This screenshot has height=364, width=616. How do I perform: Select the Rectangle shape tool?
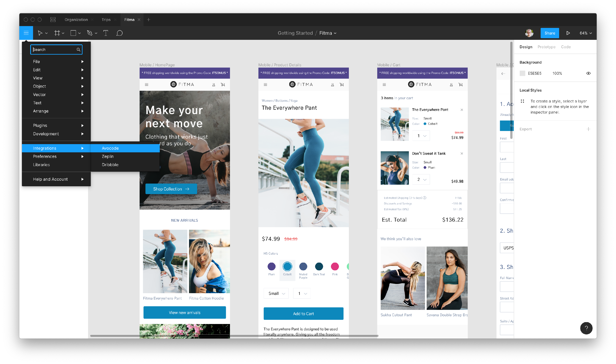(73, 33)
